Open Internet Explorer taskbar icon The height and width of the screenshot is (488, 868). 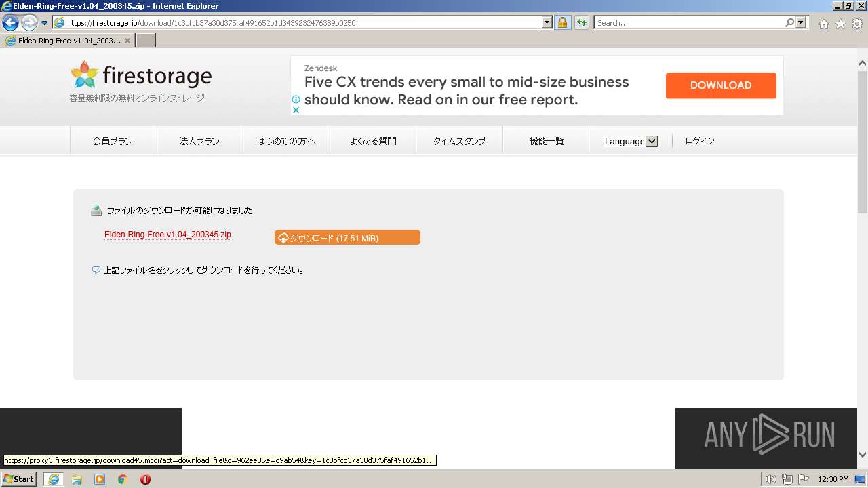(53, 479)
